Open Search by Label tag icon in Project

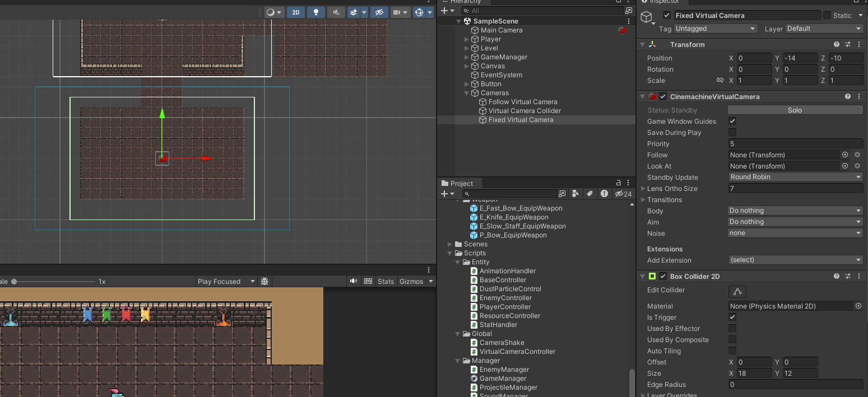590,194
